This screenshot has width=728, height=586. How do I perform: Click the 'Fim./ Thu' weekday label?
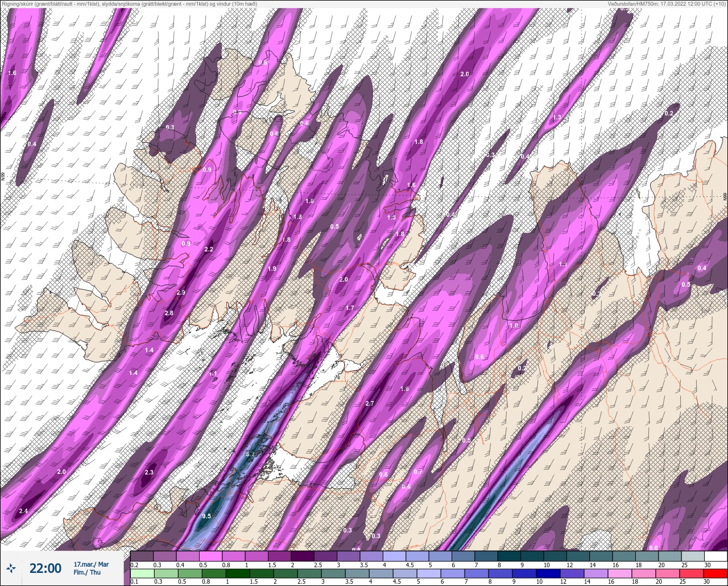88,572
